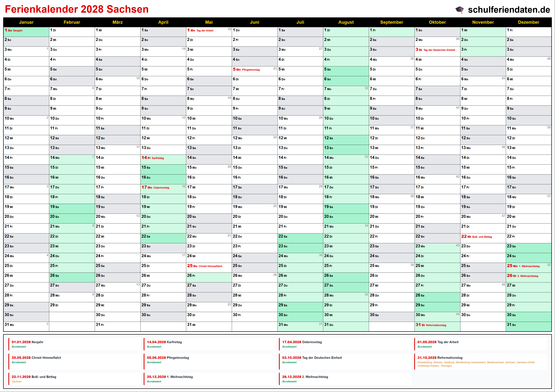
Task: Click the 22.11.2028 Buß- und Bettag legend entry
Action: click(x=34, y=377)
